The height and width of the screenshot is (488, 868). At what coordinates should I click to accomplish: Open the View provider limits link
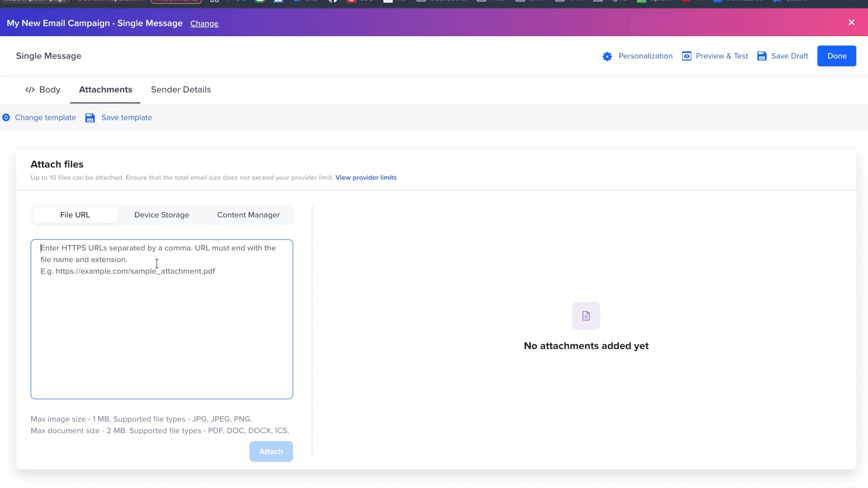click(366, 177)
